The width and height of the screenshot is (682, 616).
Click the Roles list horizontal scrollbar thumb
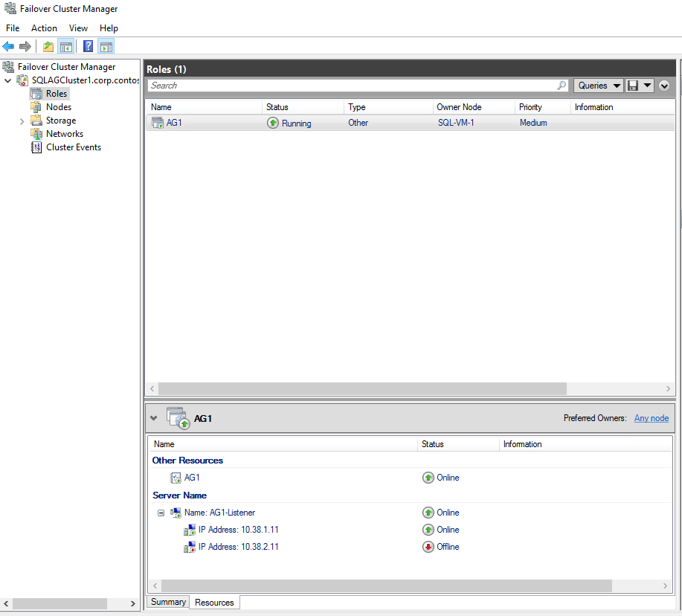[x=362, y=388]
